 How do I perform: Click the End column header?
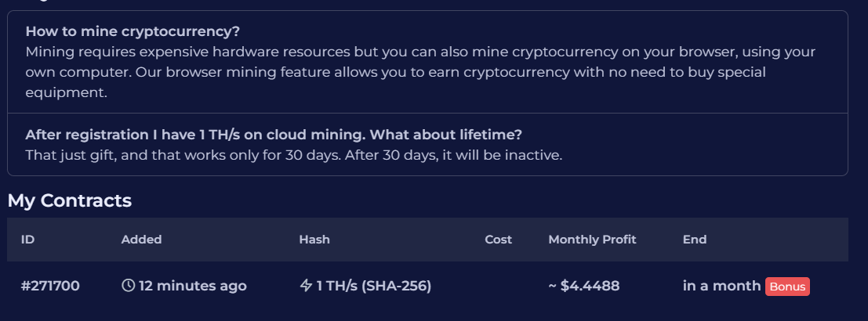coord(695,240)
